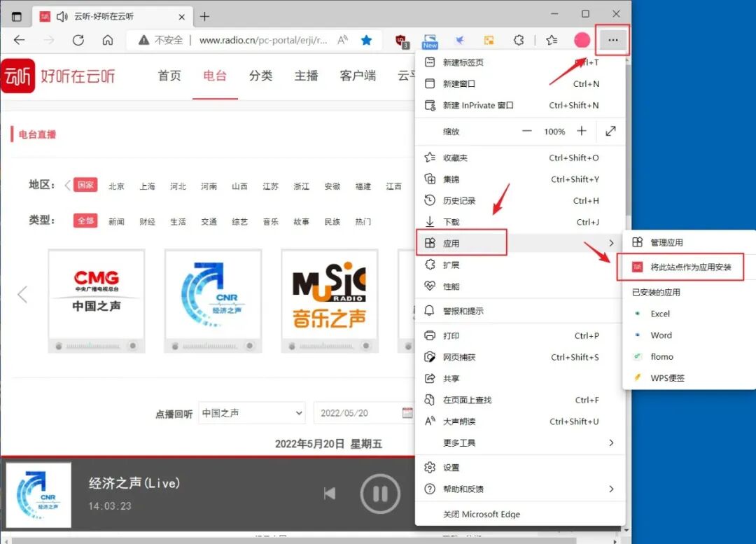Filter region by 上海
The image size is (756, 544).
pos(147,186)
